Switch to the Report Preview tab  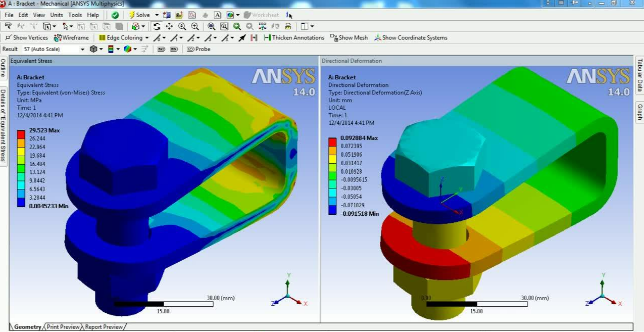click(104, 327)
